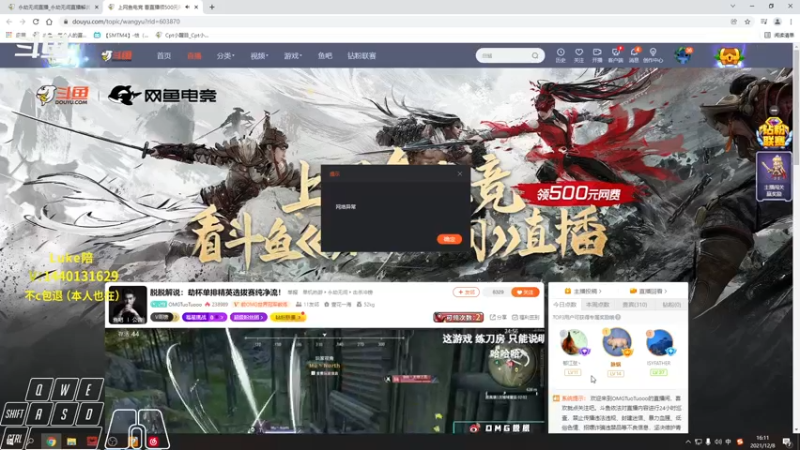Image resolution: width=800 pixels, height=450 pixels.
Task: Click the golden shield icon in header
Action: pyautogui.click(x=730, y=56)
